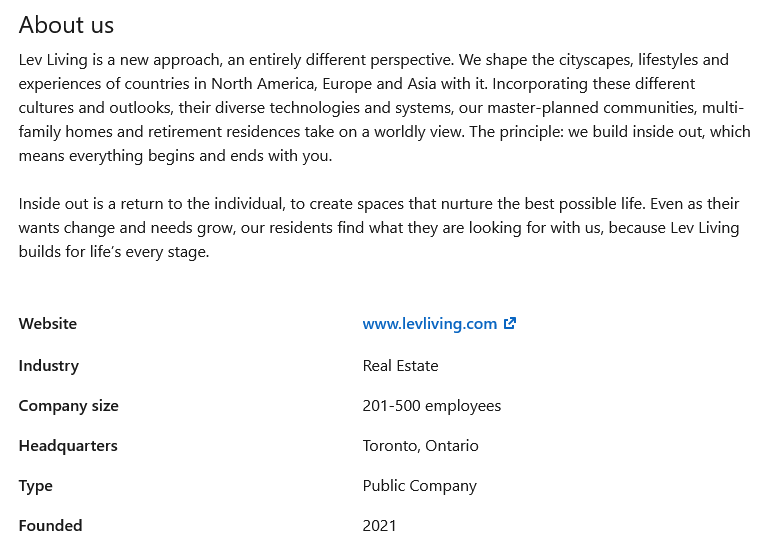Click the first paragraph starting with Lev Living
The image size is (768, 550).
pos(384,108)
